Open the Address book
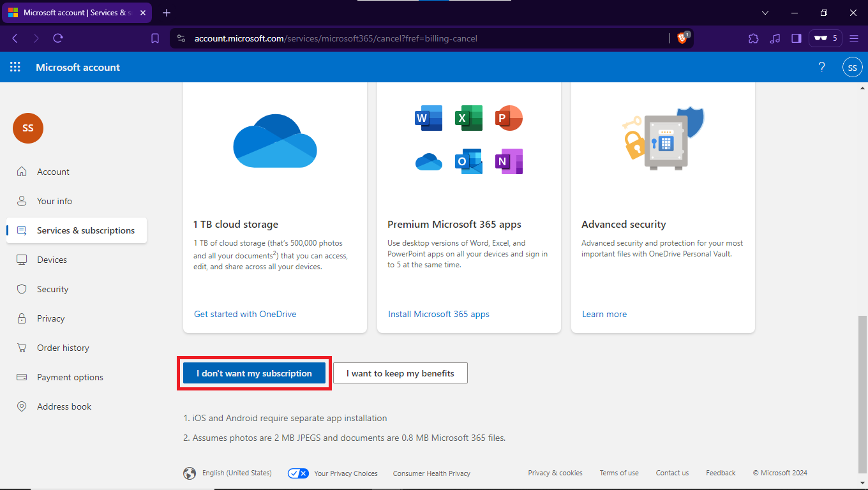Image resolution: width=868 pixels, height=490 pixels. (64, 406)
